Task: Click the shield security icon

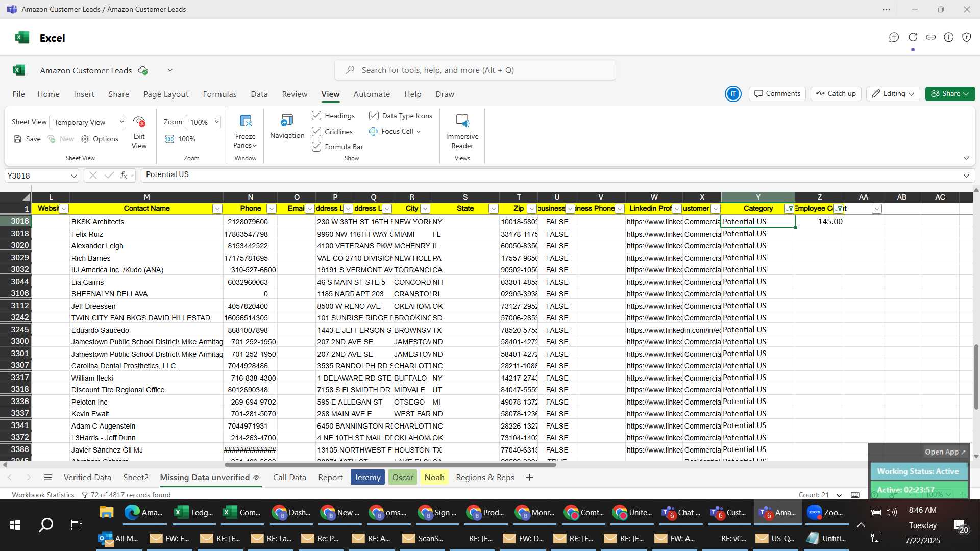Action: tap(966, 37)
